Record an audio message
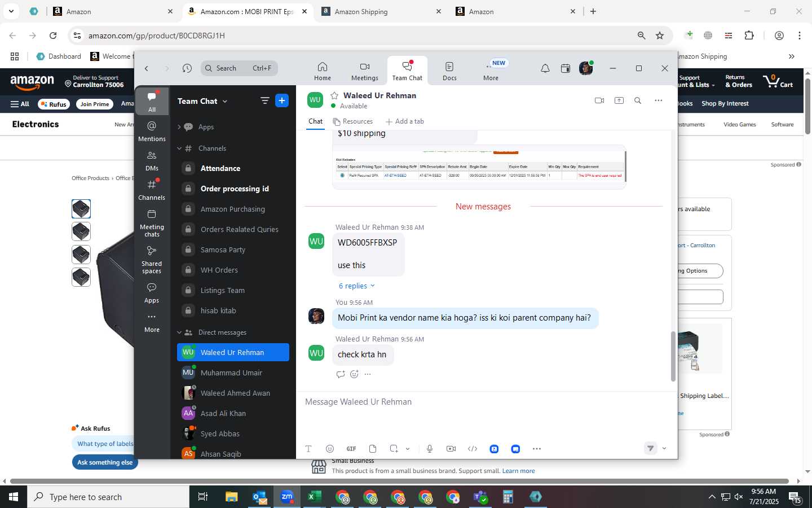This screenshot has height=508, width=812. pyautogui.click(x=430, y=449)
